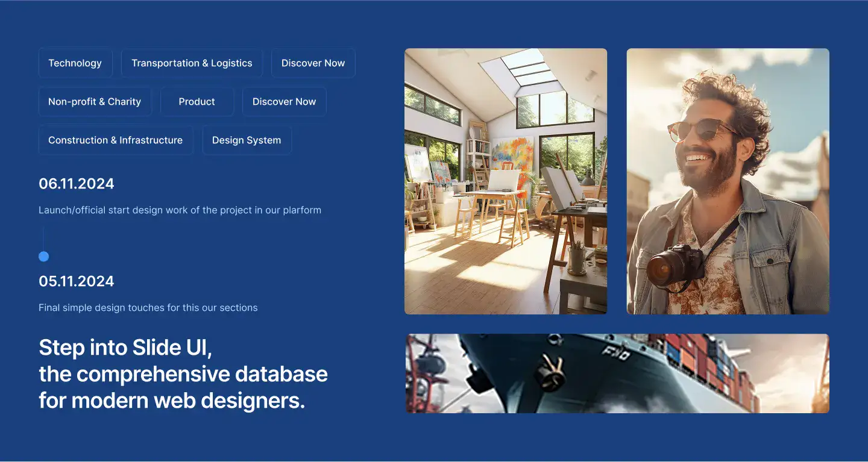Click the 'Launch/official start design work' description

coord(180,210)
